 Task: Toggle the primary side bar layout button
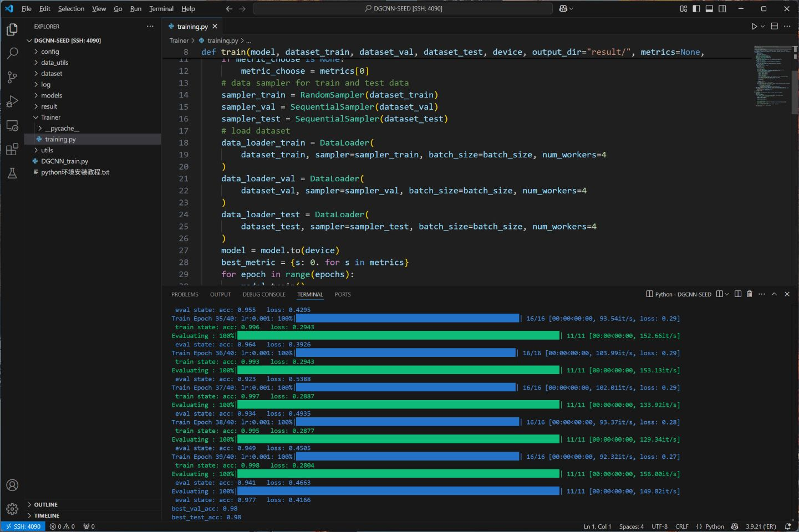(x=696, y=9)
